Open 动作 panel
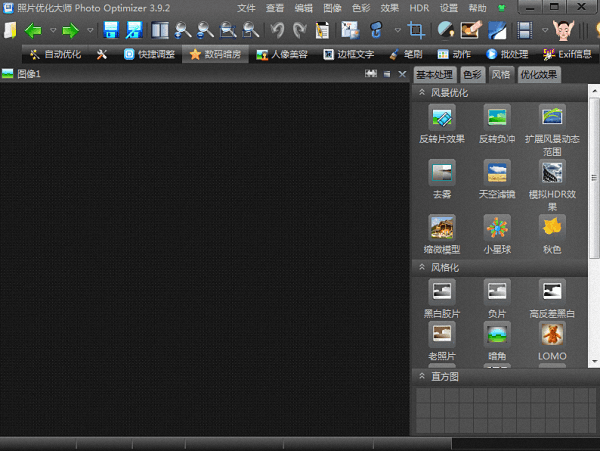600x451 pixels. click(454, 55)
